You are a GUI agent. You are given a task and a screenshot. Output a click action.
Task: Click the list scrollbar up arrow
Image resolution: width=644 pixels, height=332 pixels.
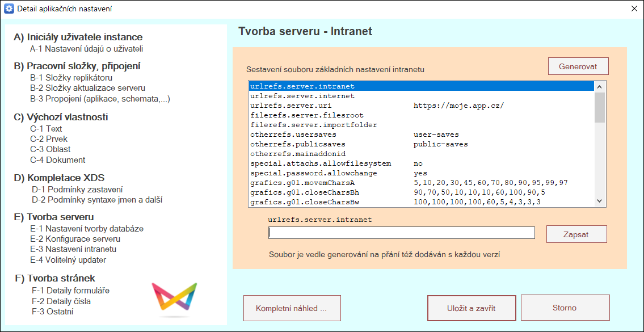pos(599,86)
